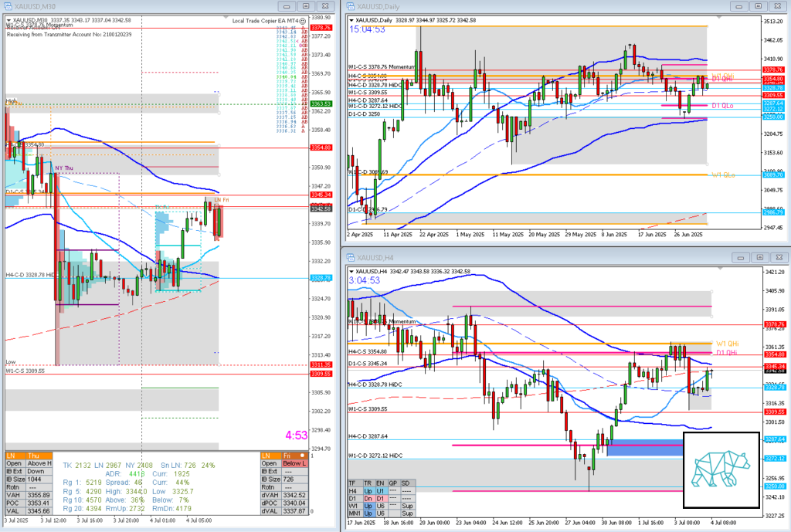Image resolution: width=791 pixels, height=532 pixels.
Task: Click the blue 3328.78 price label in M30 chart
Action: pyautogui.click(x=321, y=278)
